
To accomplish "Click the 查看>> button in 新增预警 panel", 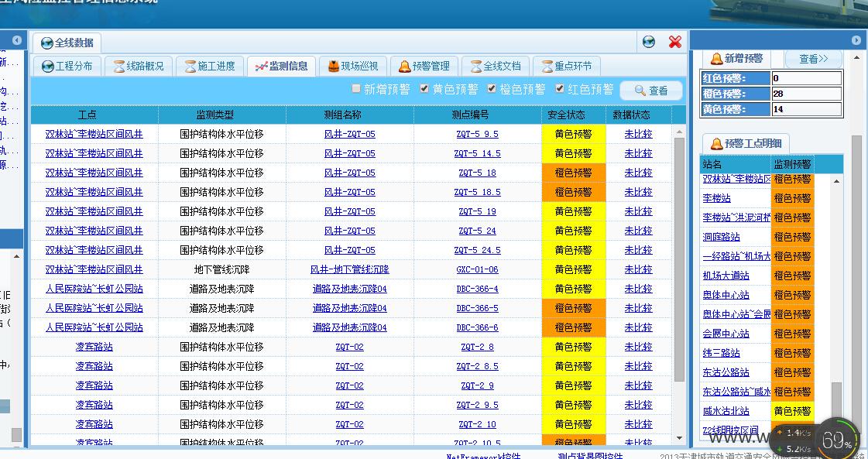I will click(x=814, y=59).
